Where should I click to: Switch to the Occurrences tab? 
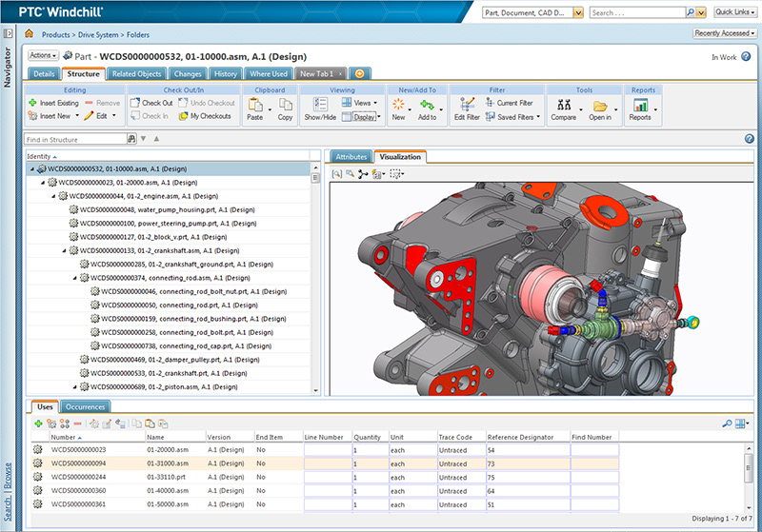point(85,406)
